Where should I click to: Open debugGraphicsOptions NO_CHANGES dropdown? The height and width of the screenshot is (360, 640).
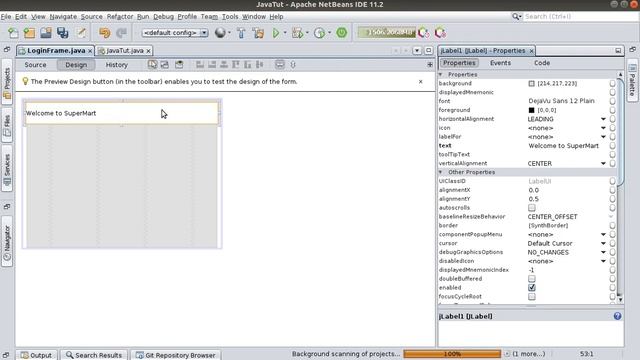point(603,252)
